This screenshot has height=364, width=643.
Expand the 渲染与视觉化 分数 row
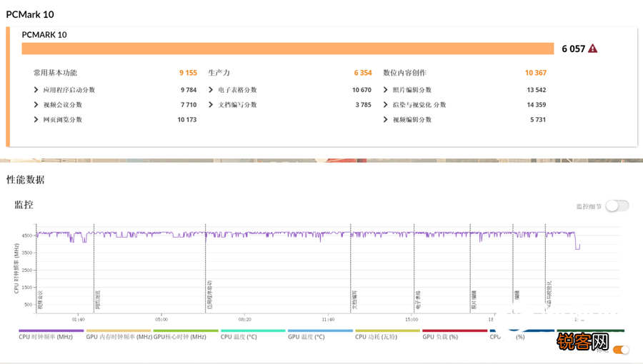[x=386, y=105]
